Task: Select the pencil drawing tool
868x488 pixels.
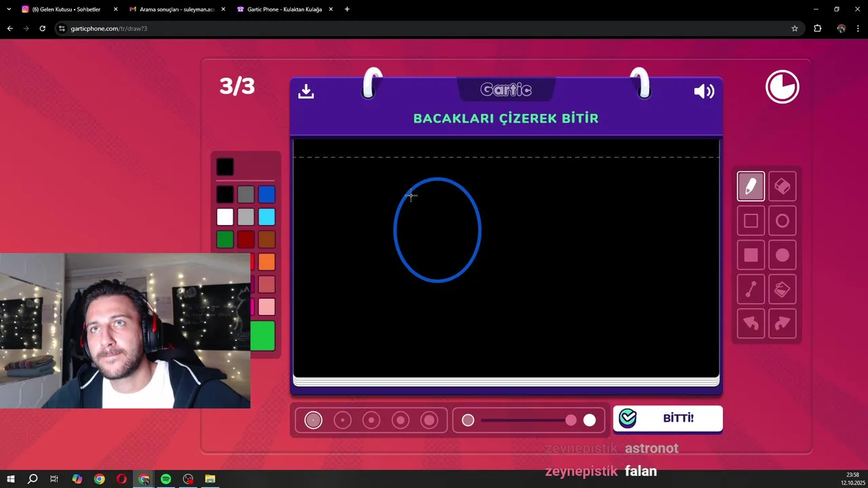Action: point(751,186)
